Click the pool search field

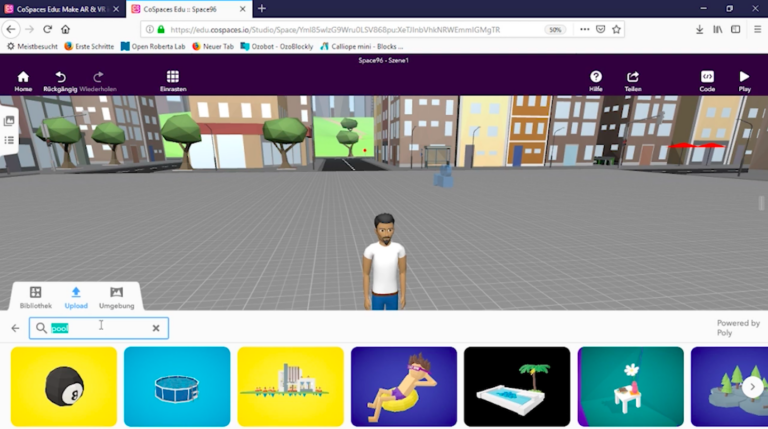coord(99,328)
